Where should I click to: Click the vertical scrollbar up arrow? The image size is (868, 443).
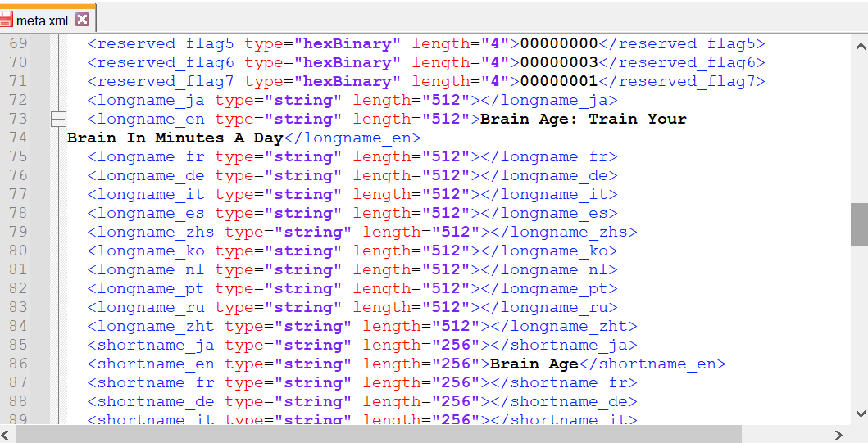click(861, 47)
